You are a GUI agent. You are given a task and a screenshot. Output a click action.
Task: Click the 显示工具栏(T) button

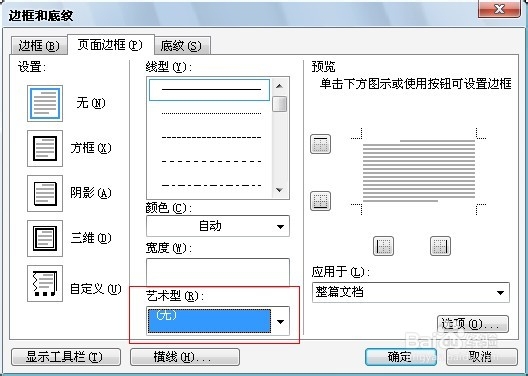coord(66,357)
